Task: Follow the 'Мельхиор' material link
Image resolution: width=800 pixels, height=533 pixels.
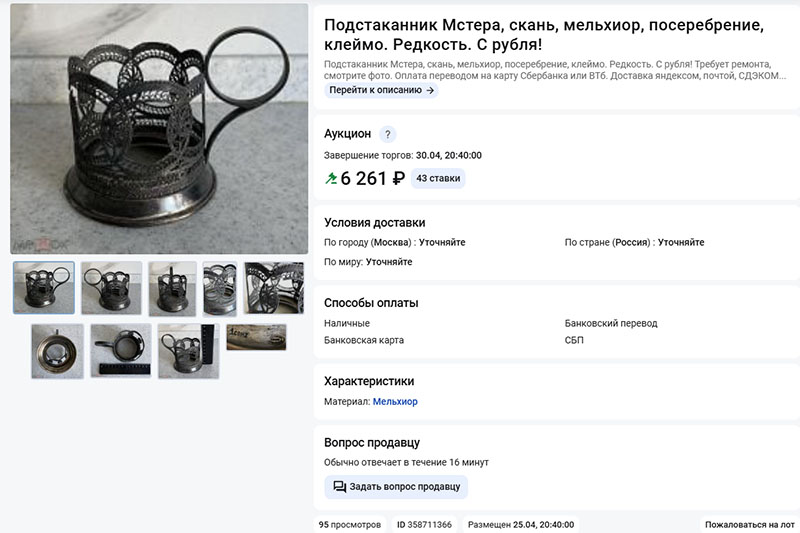Action: (395, 401)
